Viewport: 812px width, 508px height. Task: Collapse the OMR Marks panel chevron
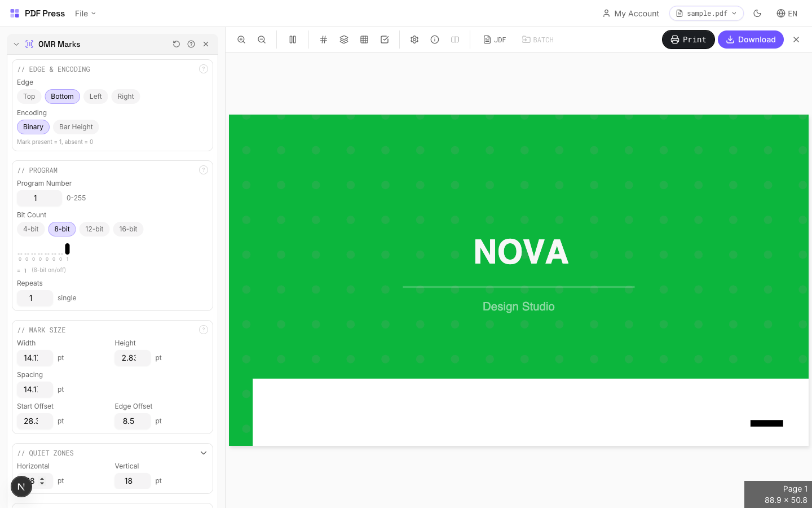pyautogui.click(x=16, y=44)
